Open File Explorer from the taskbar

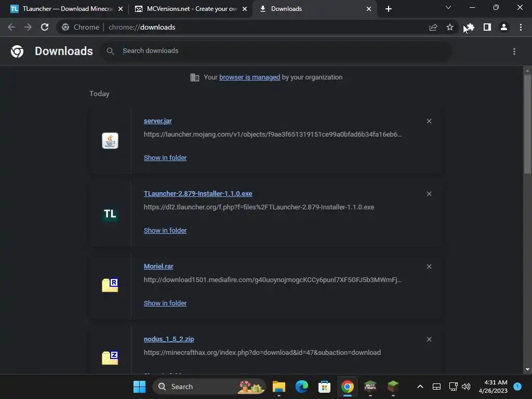(279, 387)
